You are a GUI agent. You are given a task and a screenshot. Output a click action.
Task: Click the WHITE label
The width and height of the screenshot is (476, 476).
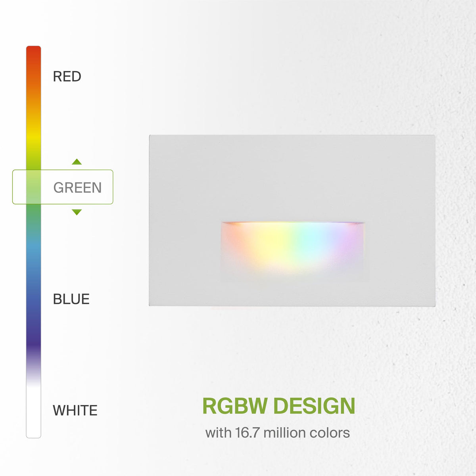[x=75, y=410]
